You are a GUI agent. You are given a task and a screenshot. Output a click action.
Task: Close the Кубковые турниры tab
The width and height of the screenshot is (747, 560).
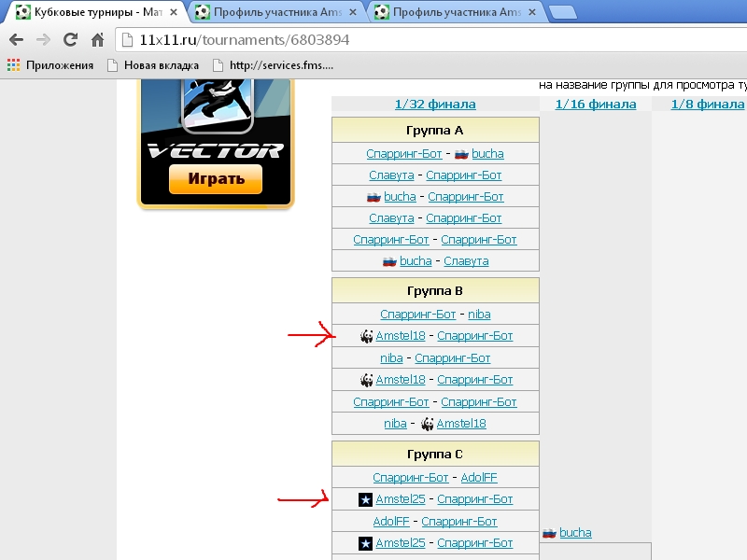click(174, 12)
